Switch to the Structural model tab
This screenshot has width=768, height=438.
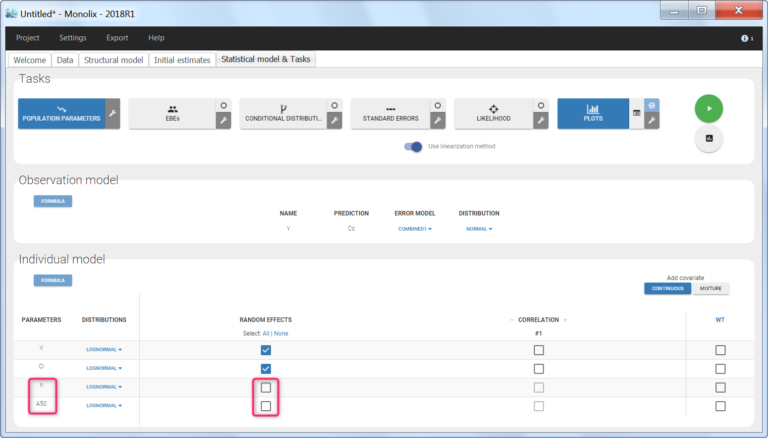click(x=114, y=60)
